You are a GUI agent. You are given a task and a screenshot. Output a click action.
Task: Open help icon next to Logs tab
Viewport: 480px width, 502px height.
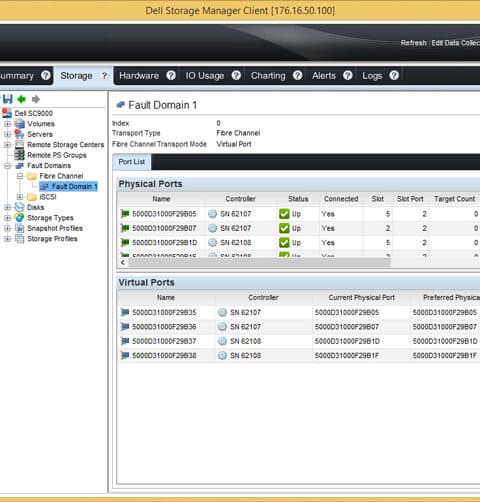click(394, 76)
